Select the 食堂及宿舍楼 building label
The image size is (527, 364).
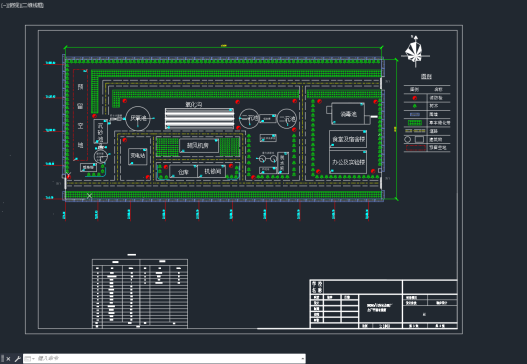(348, 139)
